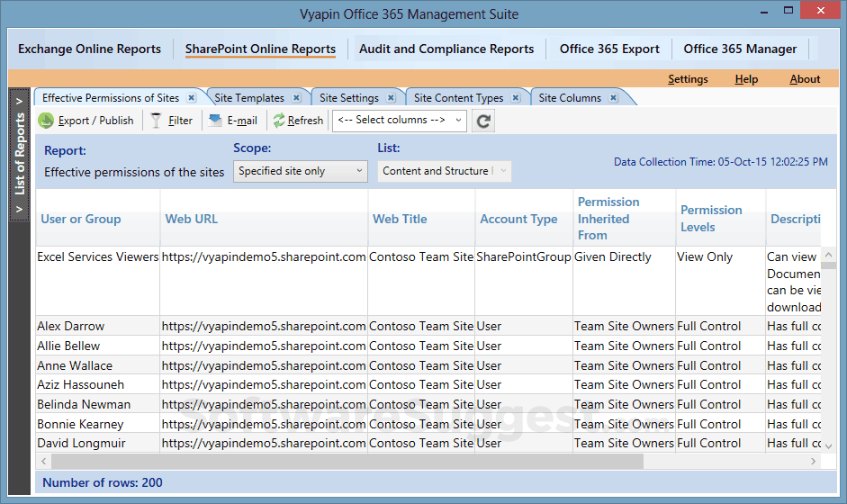Open the Settings link

click(688, 79)
